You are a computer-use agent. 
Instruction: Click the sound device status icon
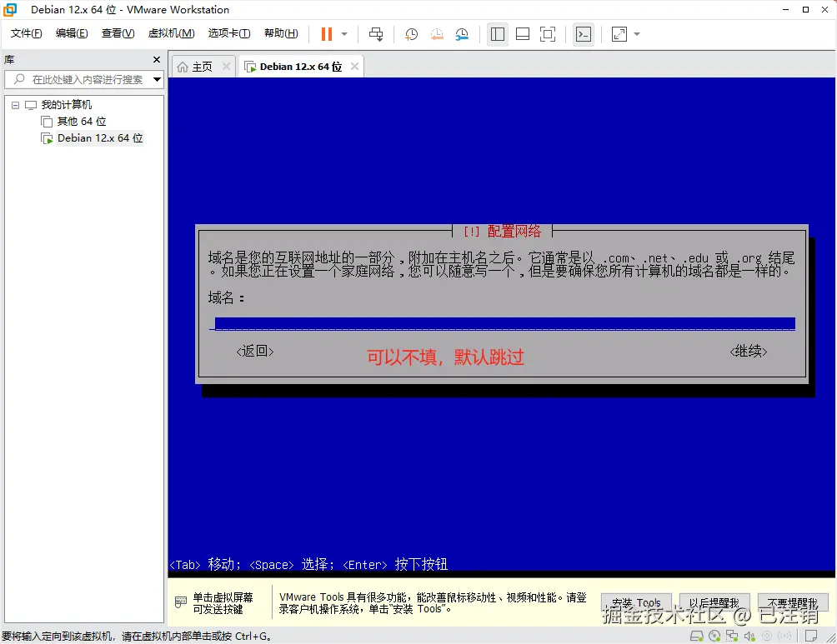[x=750, y=635]
